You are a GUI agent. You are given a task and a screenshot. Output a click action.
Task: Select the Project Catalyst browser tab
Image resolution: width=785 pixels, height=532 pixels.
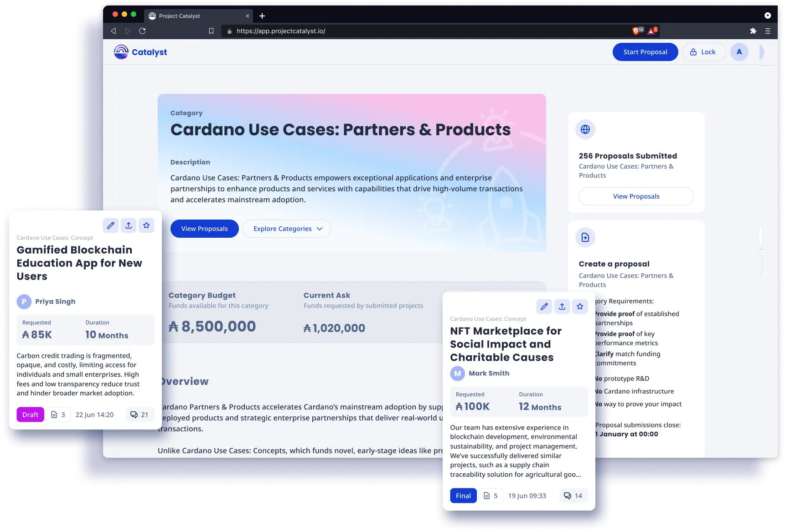click(x=199, y=16)
